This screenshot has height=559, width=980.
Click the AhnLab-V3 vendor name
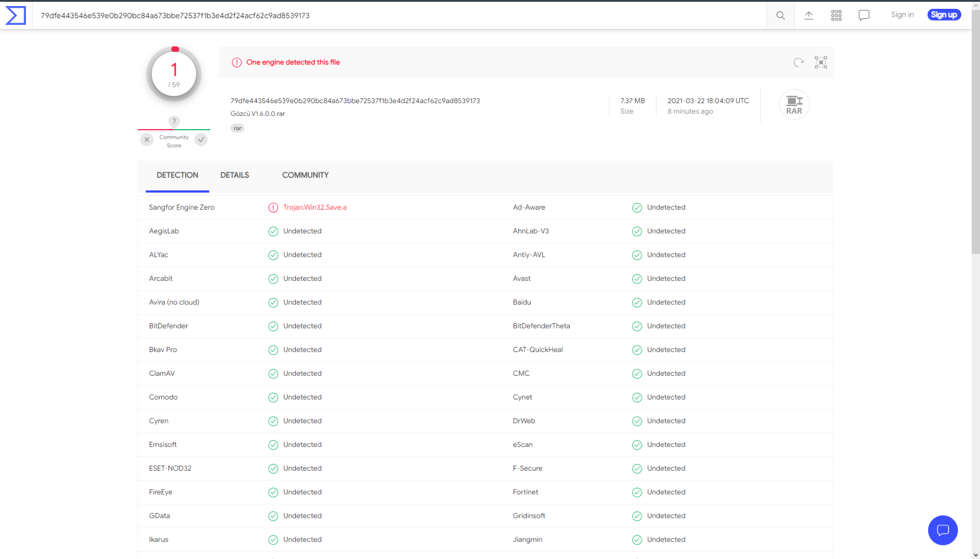531,231
